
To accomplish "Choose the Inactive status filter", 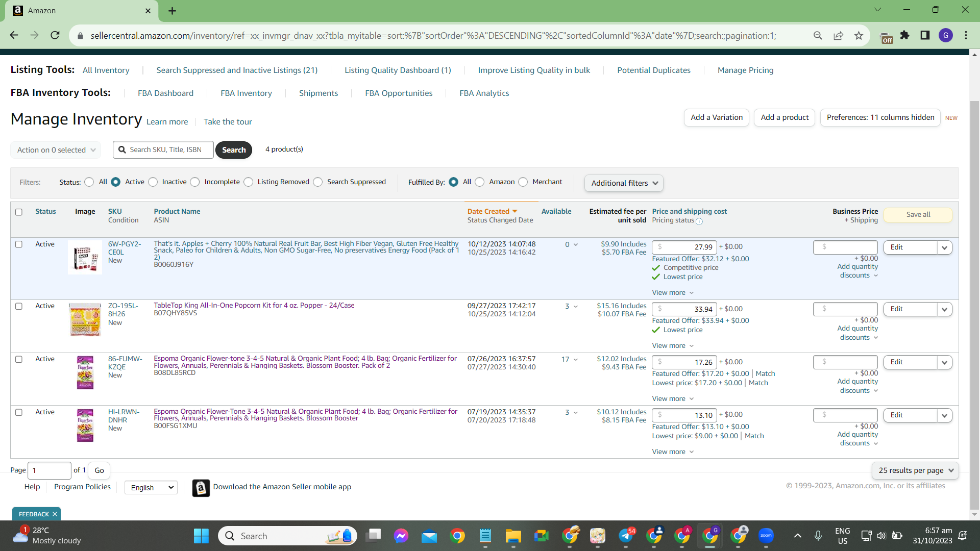I will click(153, 182).
